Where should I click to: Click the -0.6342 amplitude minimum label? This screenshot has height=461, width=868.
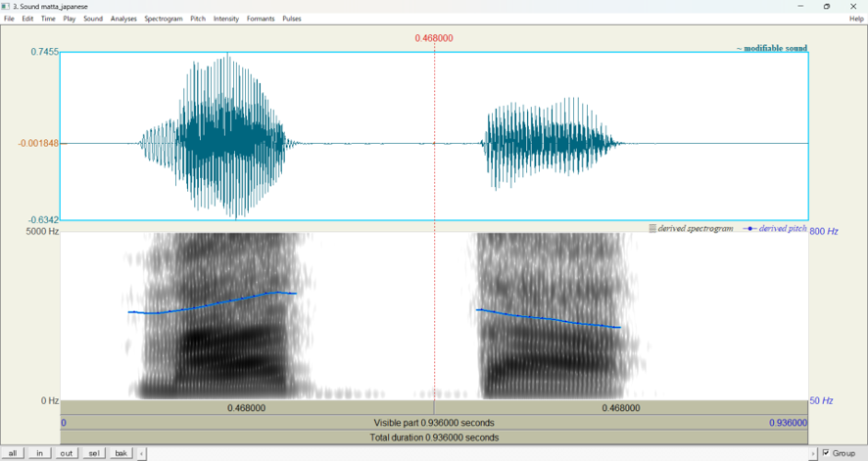[43, 220]
